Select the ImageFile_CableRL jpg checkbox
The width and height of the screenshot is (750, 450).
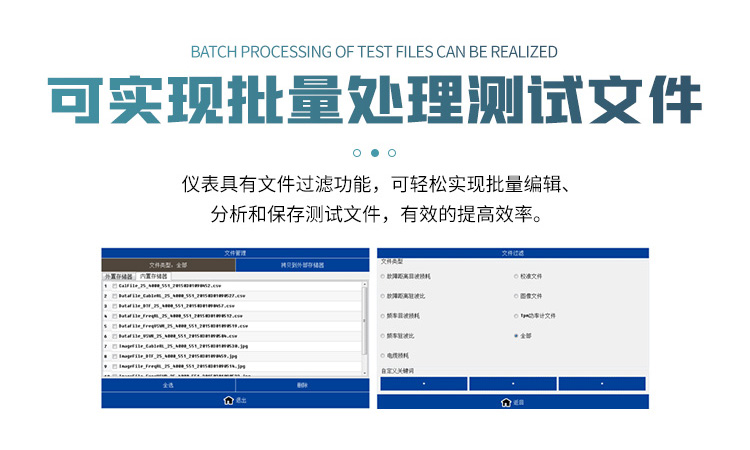click(x=114, y=346)
